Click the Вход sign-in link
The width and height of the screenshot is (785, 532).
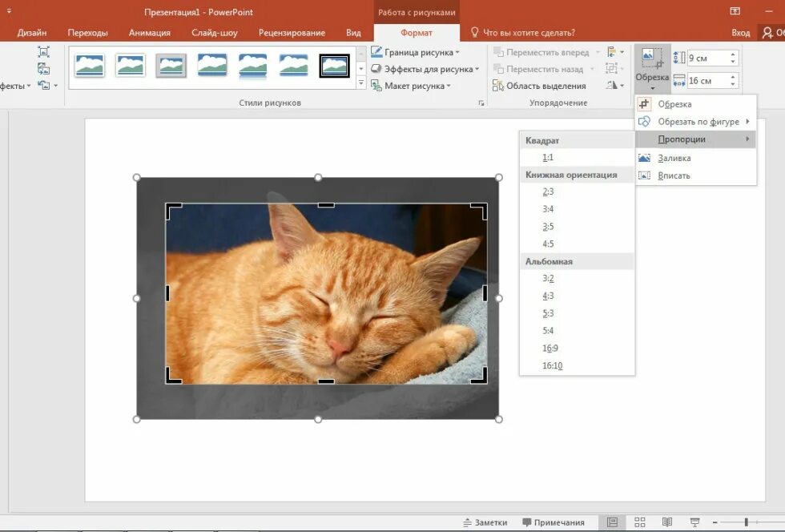pos(740,33)
